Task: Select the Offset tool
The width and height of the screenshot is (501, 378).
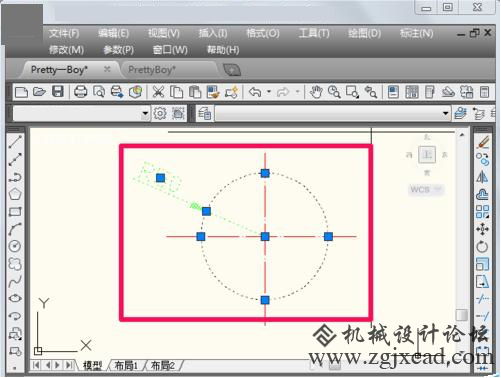Action: pyautogui.click(x=483, y=194)
